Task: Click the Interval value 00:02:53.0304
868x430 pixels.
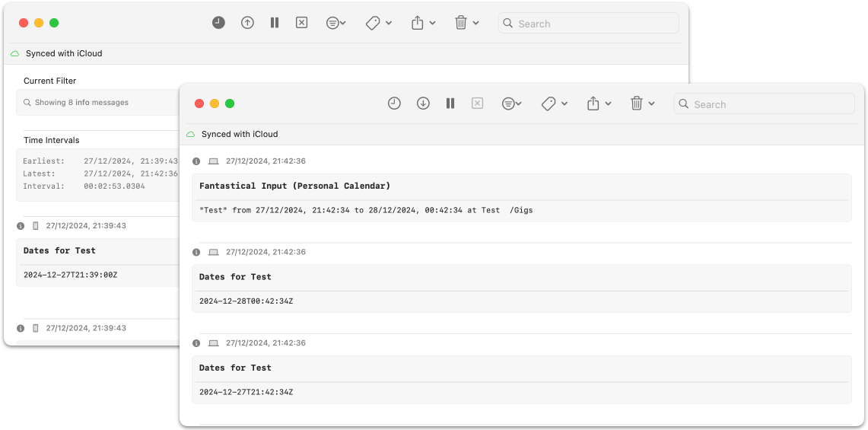Action: pos(115,186)
